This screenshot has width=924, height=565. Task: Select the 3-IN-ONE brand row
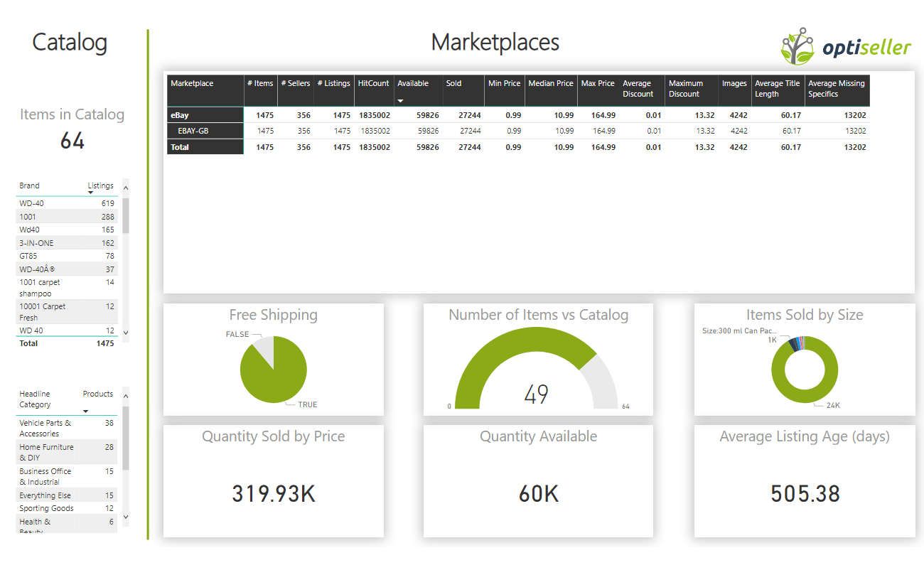point(67,243)
